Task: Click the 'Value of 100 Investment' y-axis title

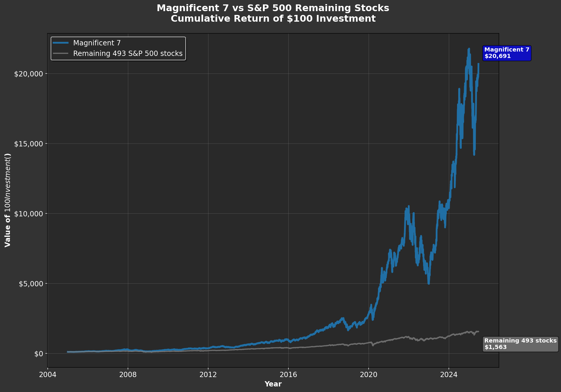Action: (8, 200)
